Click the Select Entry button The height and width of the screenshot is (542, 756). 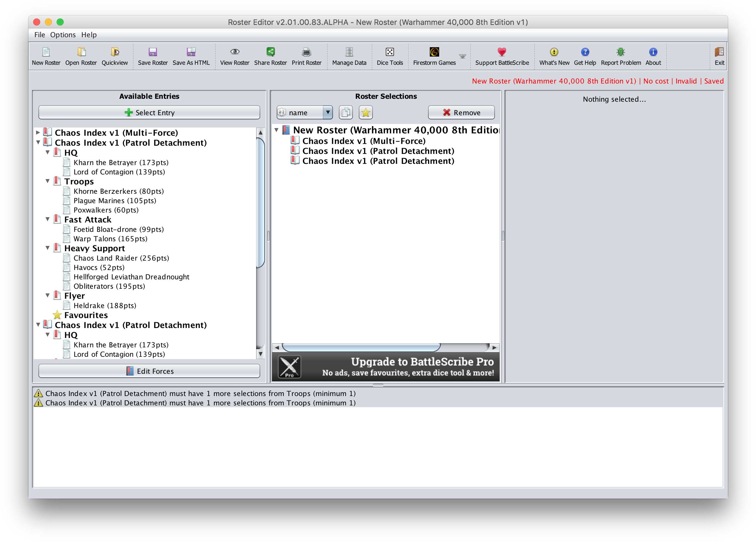(x=149, y=113)
